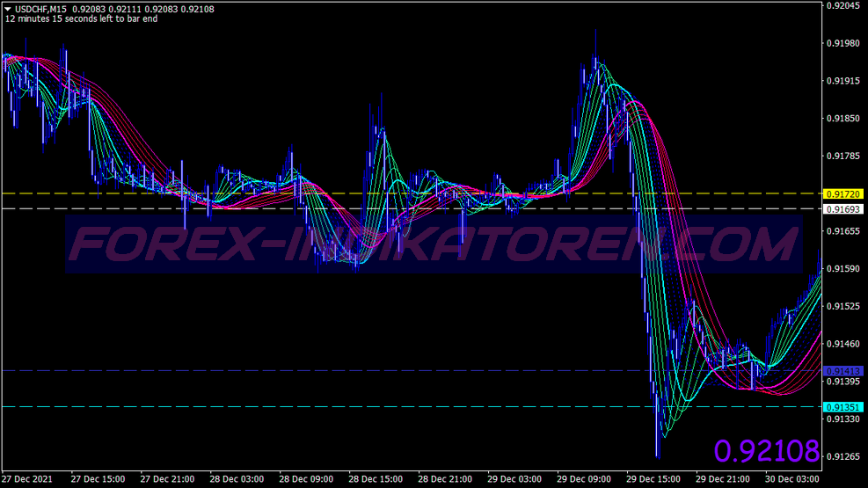
Task: Click the 0.91395 price scale label
Action: (x=843, y=382)
